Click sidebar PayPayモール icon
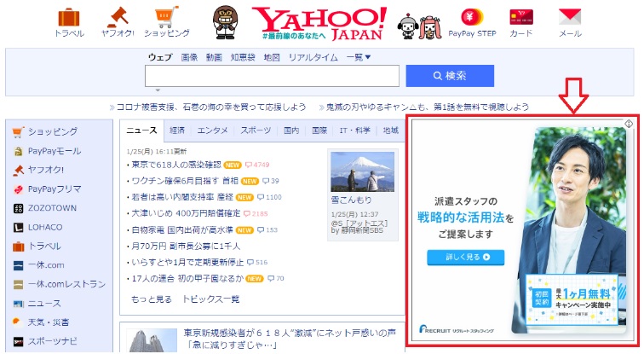Screen dimensions: 644x354 [x=18, y=151]
